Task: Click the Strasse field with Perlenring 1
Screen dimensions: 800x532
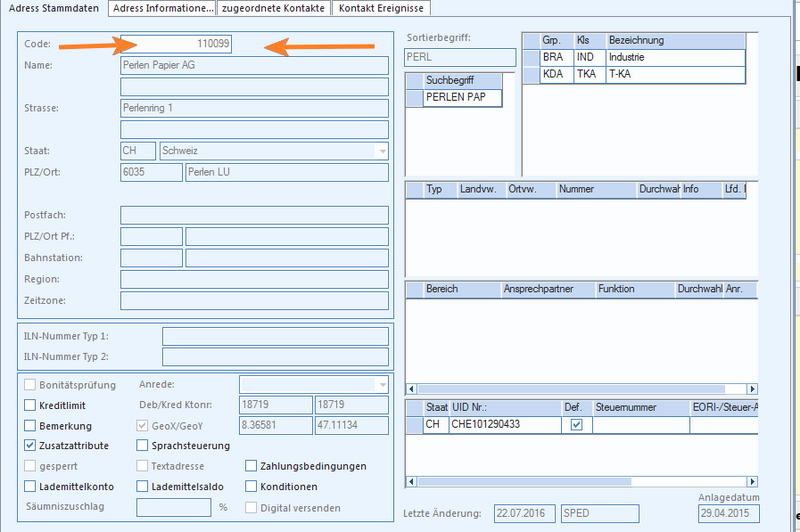Action: click(254, 108)
